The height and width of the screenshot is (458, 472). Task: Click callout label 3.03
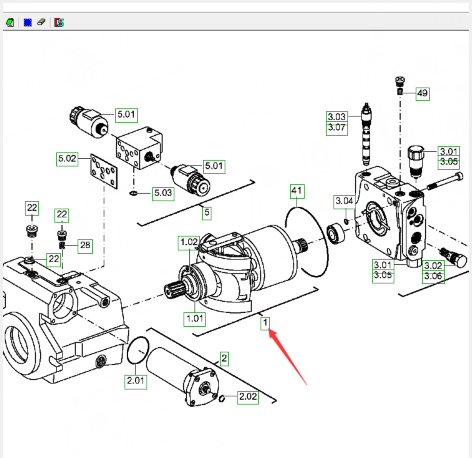pos(337,117)
